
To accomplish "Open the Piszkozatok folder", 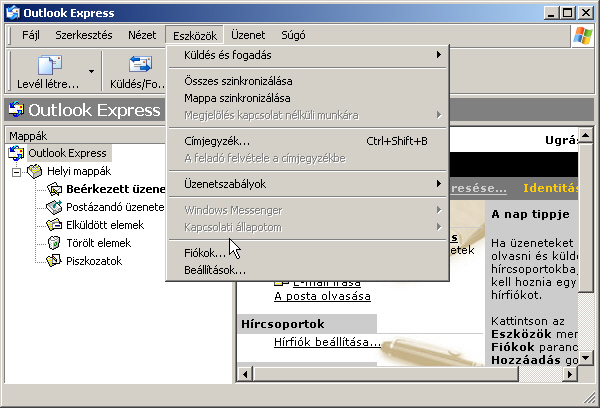I will (x=94, y=261).
